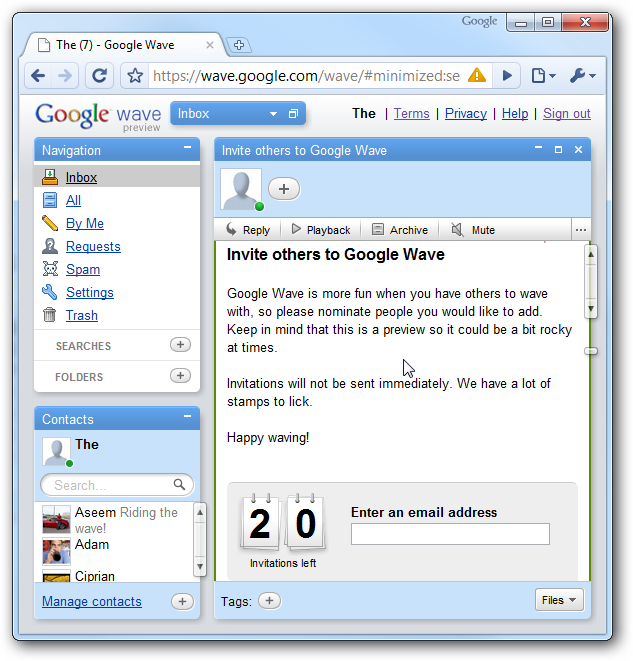Minimize the Invite others wave panel
633x661 pixels.
538,148
